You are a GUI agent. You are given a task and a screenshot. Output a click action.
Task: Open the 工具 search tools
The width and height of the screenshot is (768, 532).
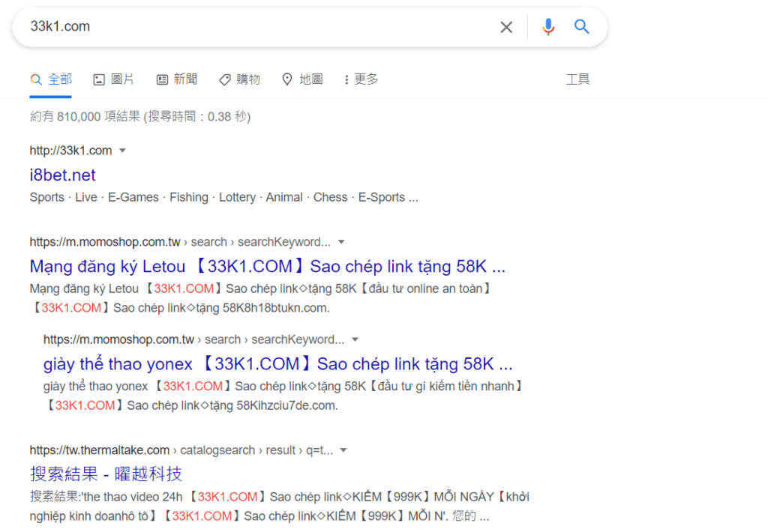[577, 79]
